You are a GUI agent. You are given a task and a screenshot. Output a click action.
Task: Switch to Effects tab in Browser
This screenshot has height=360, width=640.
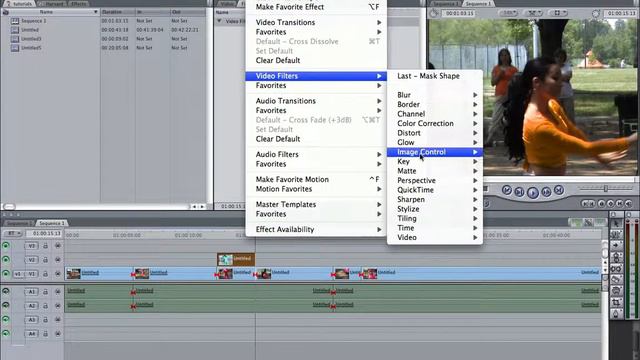click(78, 4)
